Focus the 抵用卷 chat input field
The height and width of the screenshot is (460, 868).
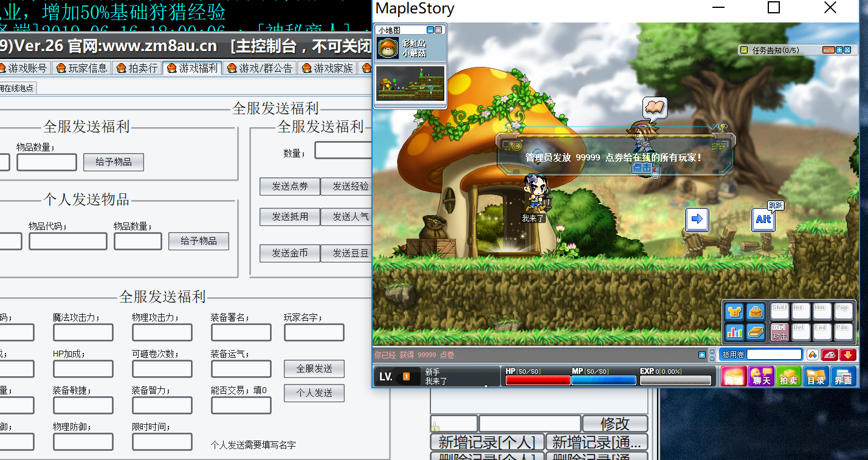pyautogui.click(x=774, y=354)
